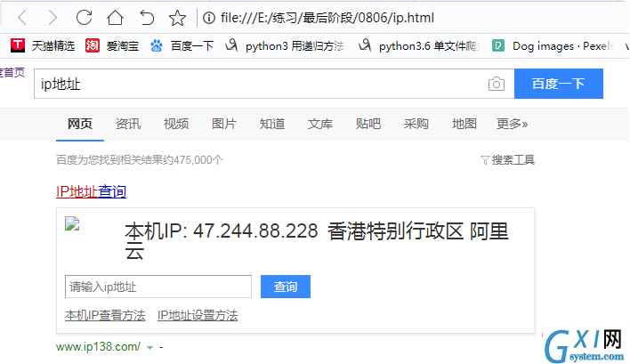Click the result count text 约475,000个

click(x=192, y=160)
